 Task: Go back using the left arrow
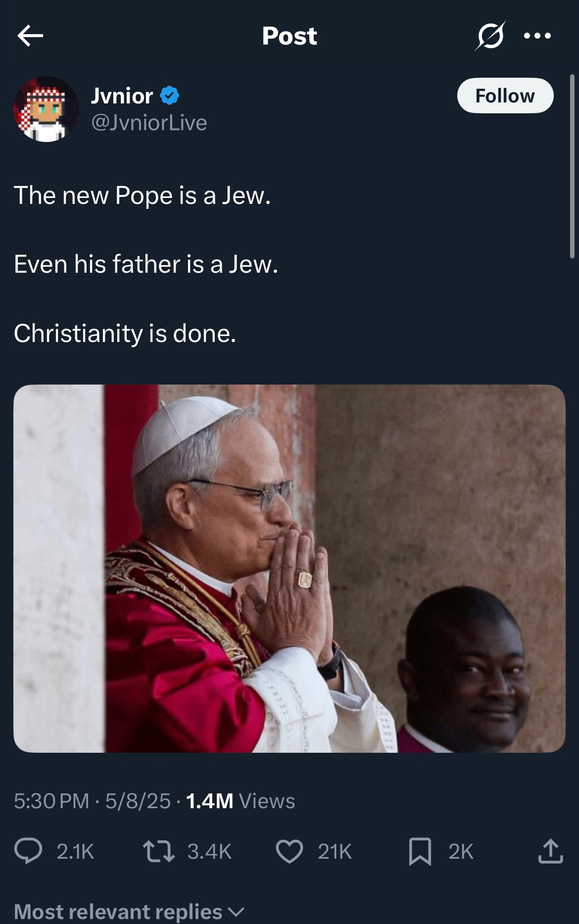click(30, 36)
